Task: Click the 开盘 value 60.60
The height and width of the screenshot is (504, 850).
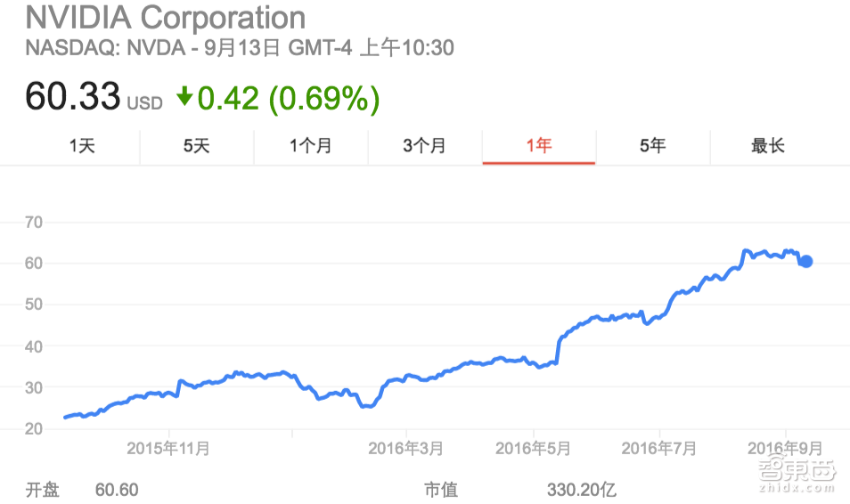Action: (117, 490)
